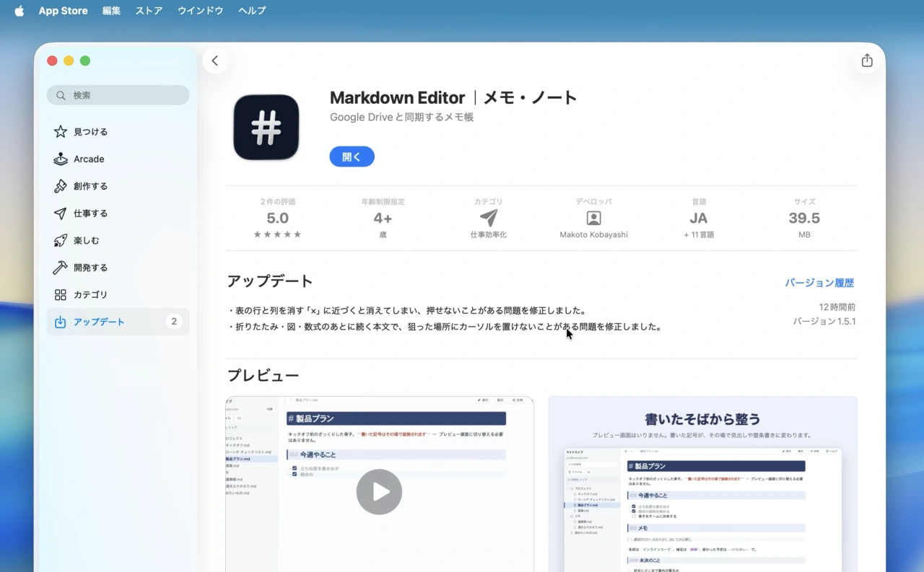The height and width of the screenshot is (572, 924).
Task: Click the プレビュー section heading
Action: coord(263,376)
